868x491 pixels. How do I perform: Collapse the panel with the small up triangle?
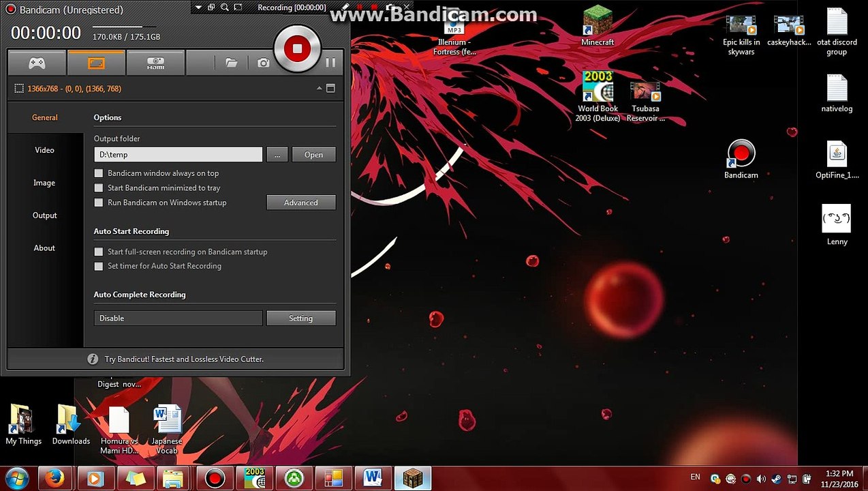click(319, 89)
